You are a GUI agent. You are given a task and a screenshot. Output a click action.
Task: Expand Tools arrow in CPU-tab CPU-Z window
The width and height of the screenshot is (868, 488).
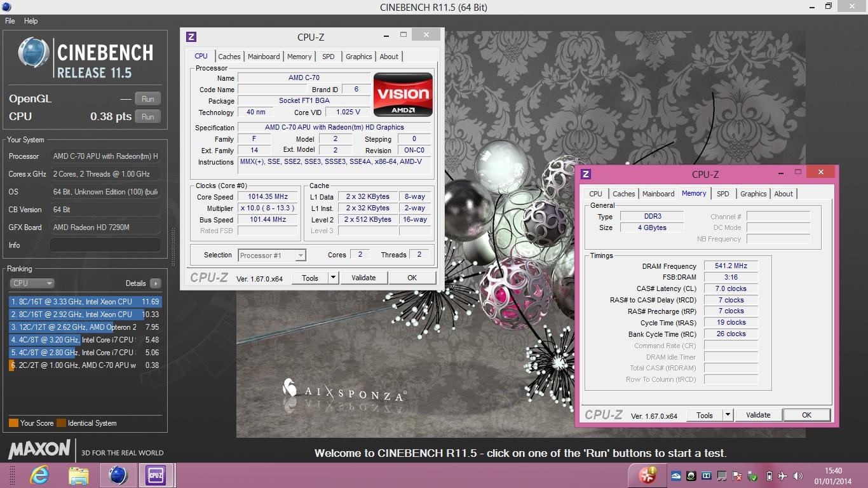(x=333, y=278)
